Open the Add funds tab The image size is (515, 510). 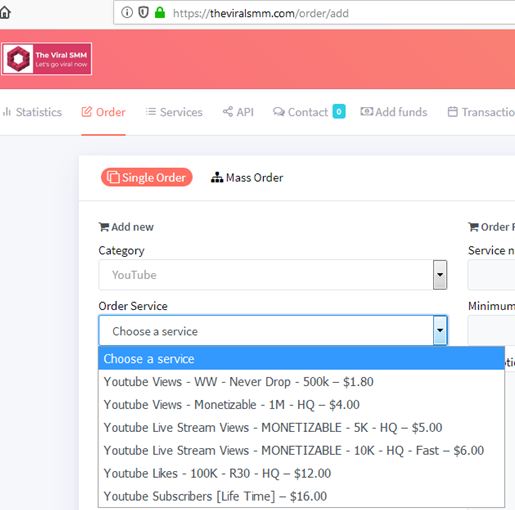(x=394, y=112)
